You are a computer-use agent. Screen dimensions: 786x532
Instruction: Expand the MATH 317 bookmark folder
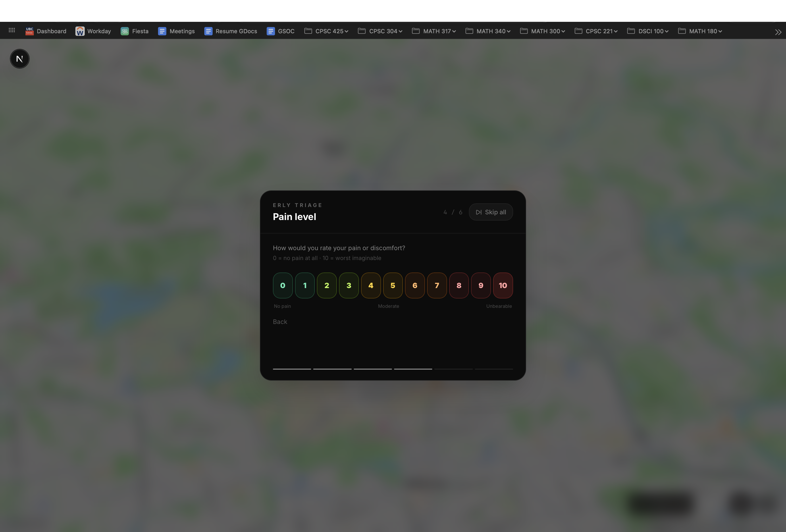click(434, 31)
